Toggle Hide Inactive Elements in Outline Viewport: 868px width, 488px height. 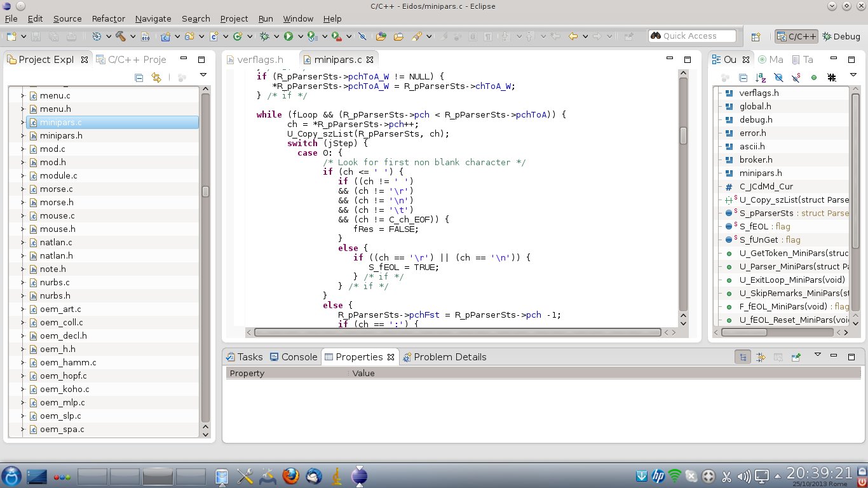(x=832, y=78)
